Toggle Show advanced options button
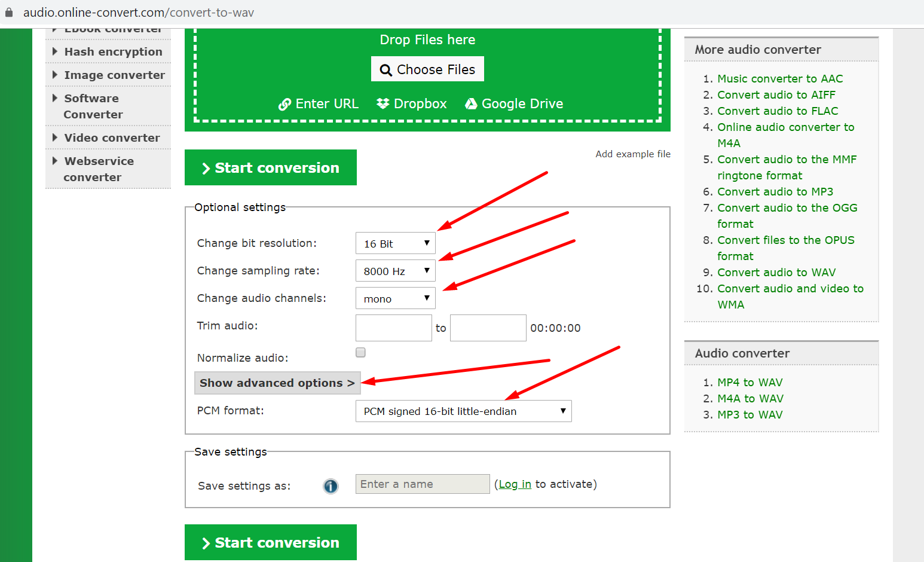The image size is (924, 562). pos(277,383)
